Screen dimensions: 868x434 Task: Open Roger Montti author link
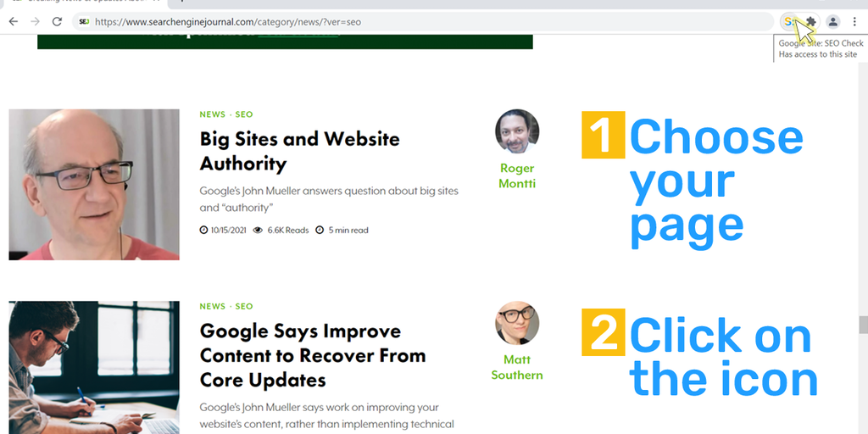point(517,175)
